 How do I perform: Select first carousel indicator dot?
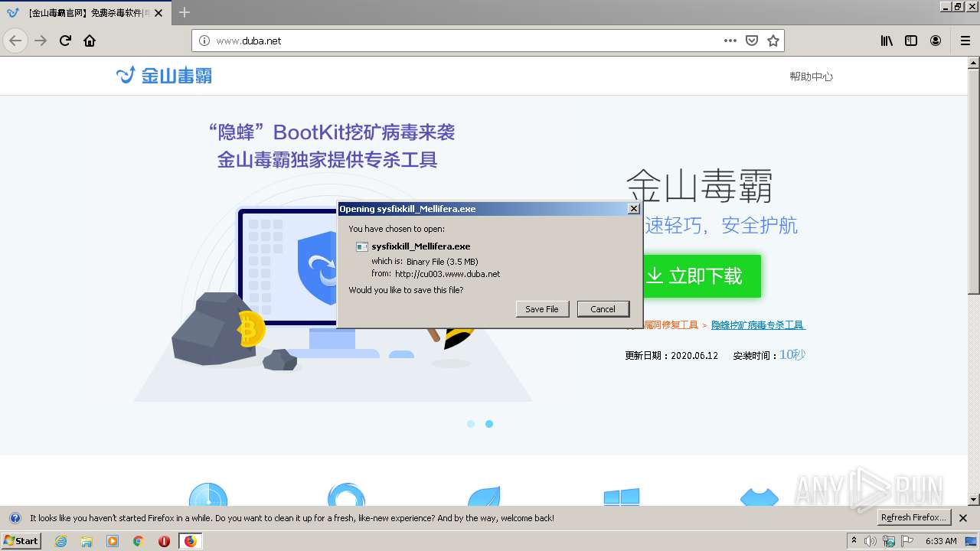pos(471,424)
